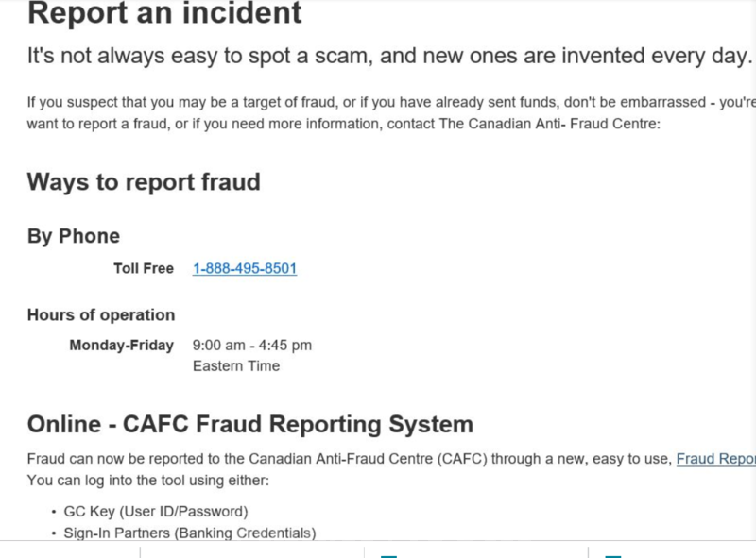
Task: Click the "Ways to report fraud" heading
Action: point(144,181)
